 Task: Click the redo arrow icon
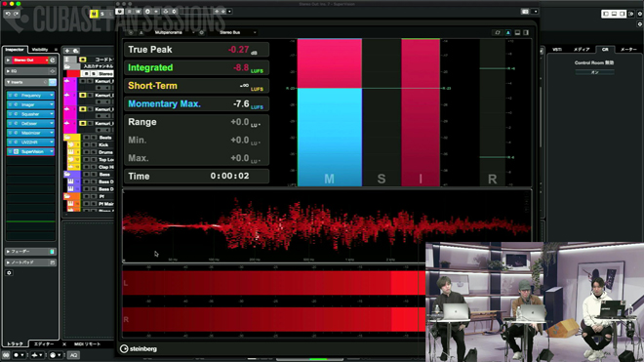[x=16, y=14]
